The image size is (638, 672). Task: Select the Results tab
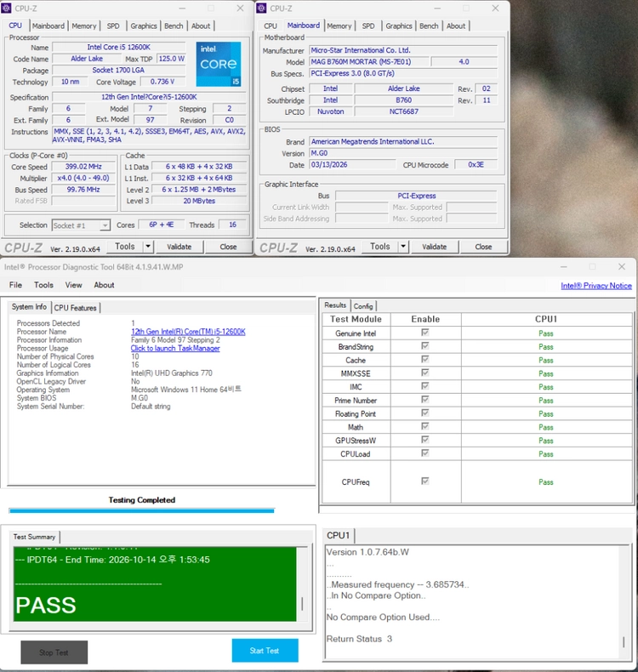tap(335, 305)
